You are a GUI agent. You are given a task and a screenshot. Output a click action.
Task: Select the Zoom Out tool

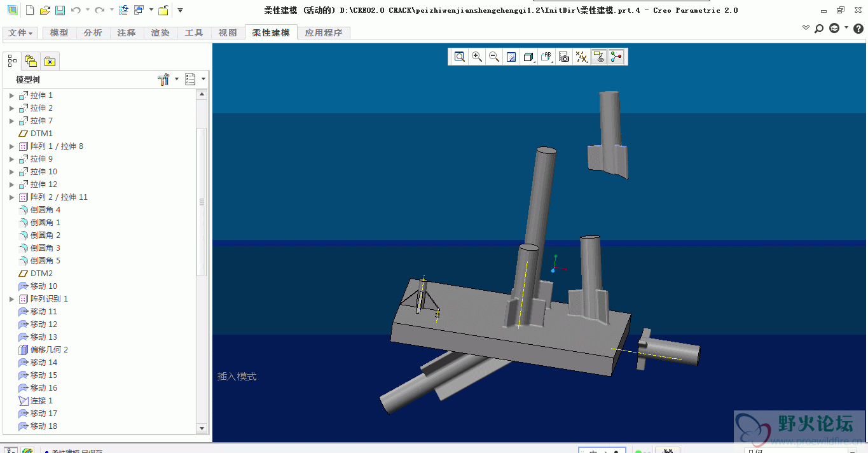tap(493, 57)
